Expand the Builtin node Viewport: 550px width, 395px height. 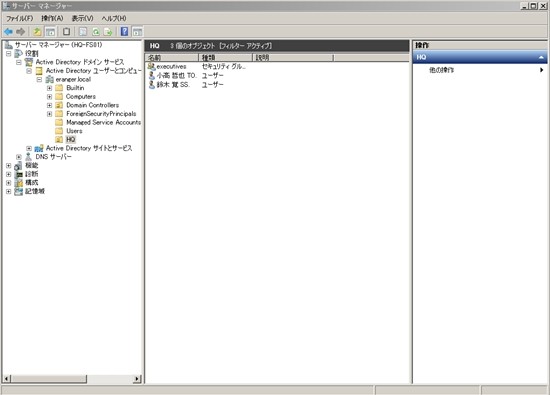click(49, 88)
